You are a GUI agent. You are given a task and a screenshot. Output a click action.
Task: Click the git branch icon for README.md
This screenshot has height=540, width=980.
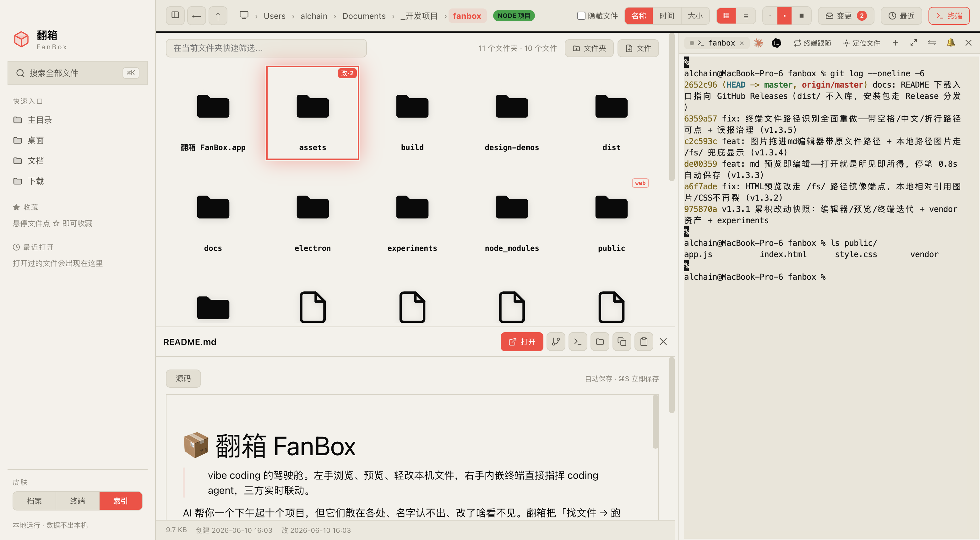(555, 342)
